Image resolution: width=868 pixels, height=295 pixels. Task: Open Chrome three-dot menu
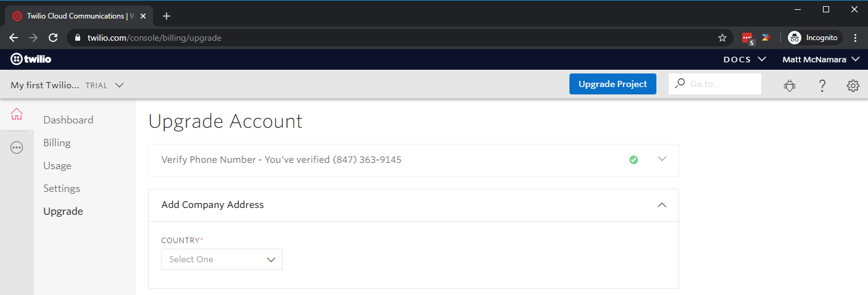click(855, 38)
